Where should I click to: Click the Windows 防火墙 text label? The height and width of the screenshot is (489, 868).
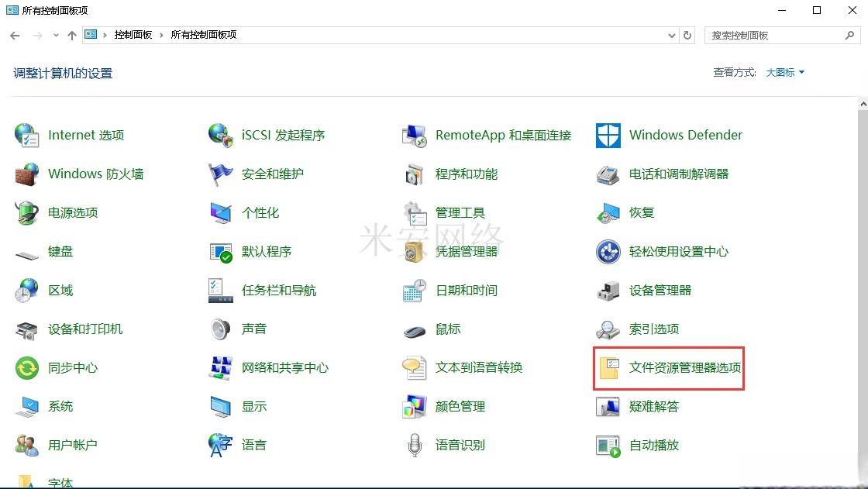[96, 174]
